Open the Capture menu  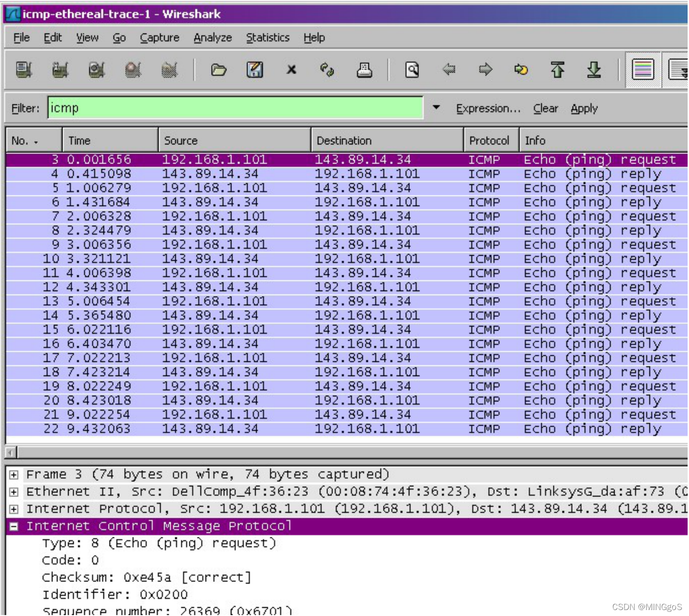tap(160, 38)
